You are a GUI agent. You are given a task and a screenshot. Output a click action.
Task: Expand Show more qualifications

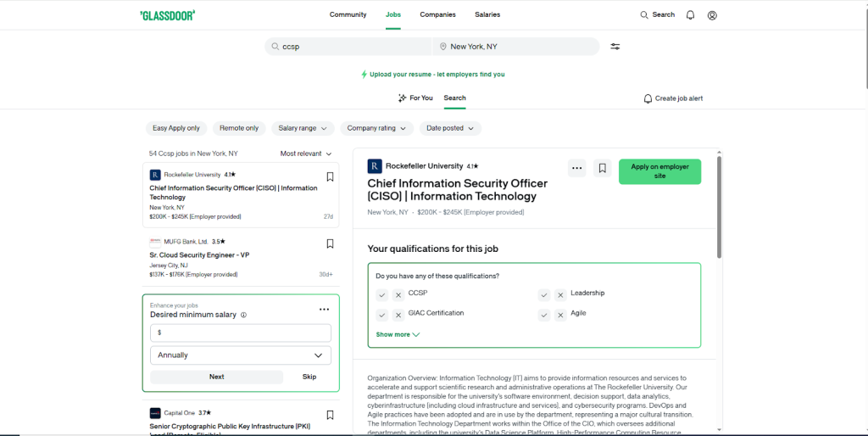[398, 334]
